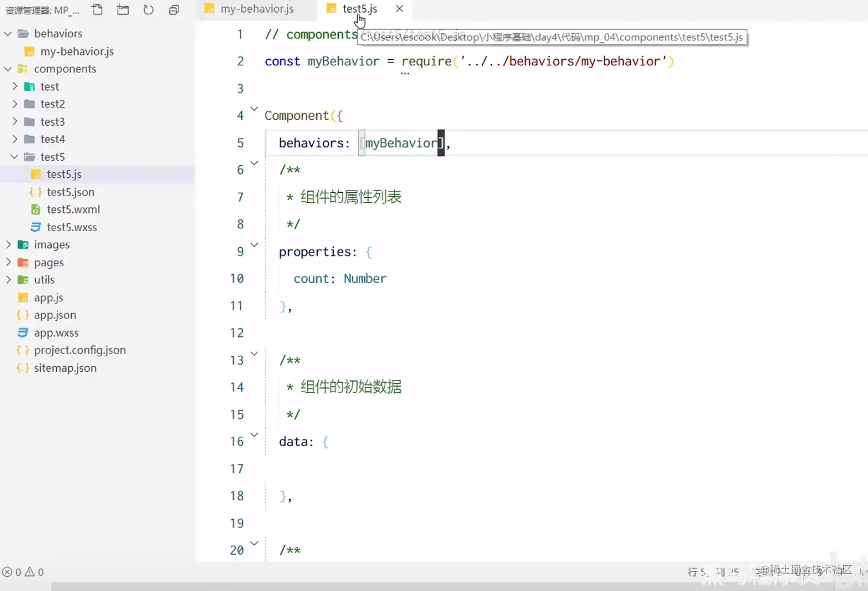This screenshot has width=868, height=591.
Task: Click the test5 open folder icon
Action: (x=30, y=157)
